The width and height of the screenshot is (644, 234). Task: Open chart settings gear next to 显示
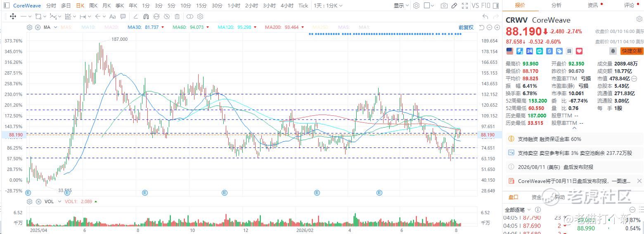[x=416, y=5]
